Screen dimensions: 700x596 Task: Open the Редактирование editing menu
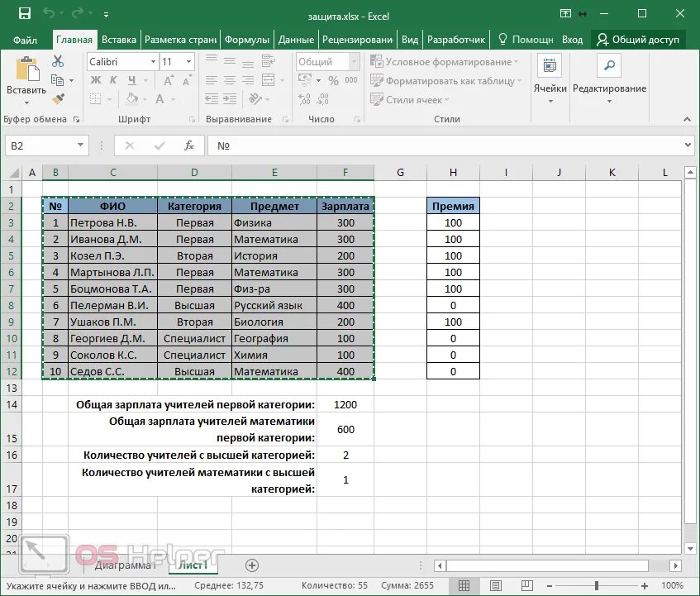point(609,79)
